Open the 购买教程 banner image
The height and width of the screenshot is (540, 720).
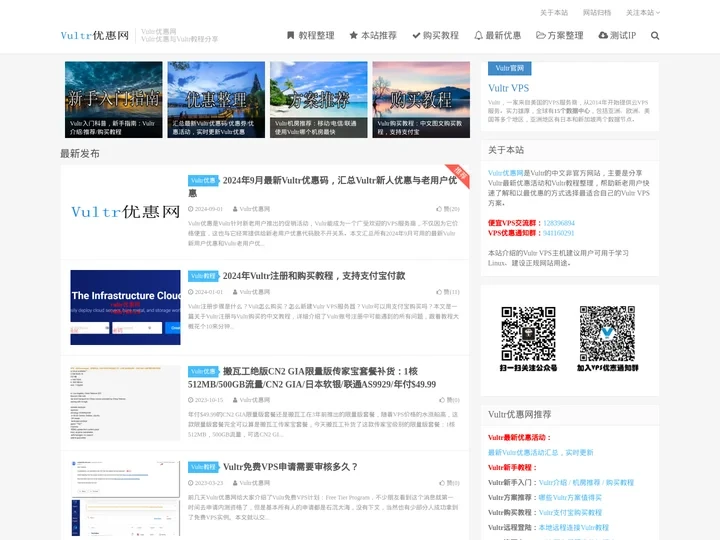pyautogui.click(x=421, y=100)
